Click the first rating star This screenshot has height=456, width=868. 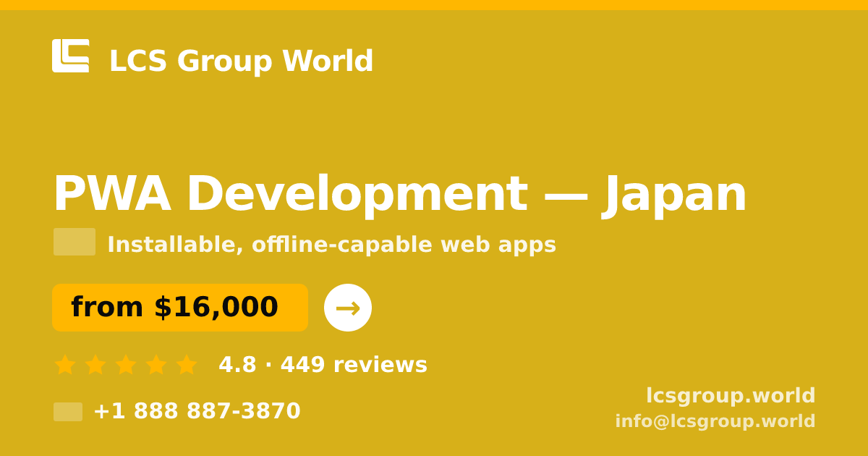coord(65,365)
